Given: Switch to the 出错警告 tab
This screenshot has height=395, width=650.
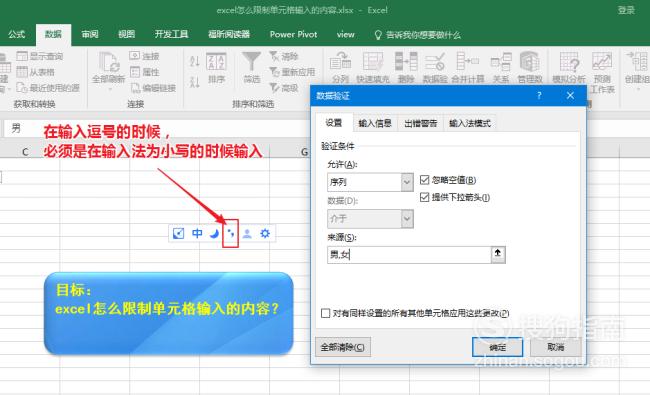Looking at the screenshot, I should (x=421, y=123).
